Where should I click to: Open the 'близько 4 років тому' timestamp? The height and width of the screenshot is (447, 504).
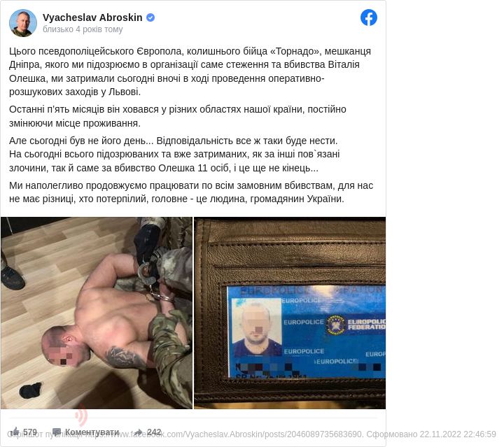pyautogui.click(x=83, y=29)
